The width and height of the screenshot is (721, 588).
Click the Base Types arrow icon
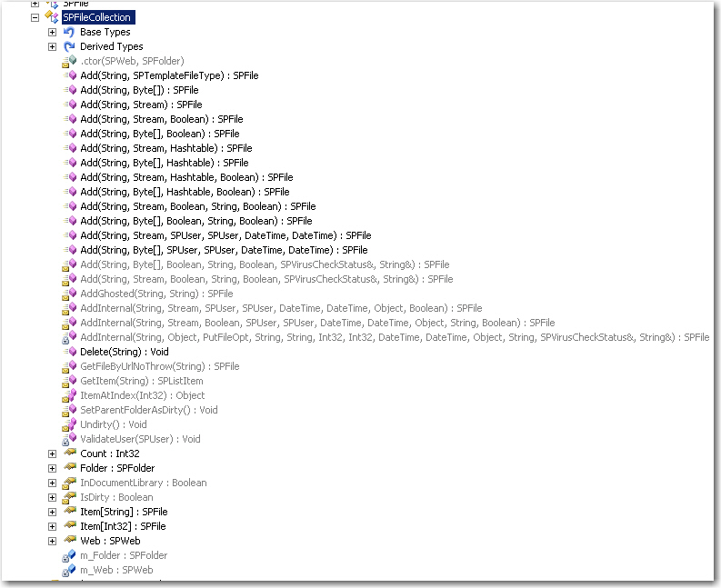click(x=69, y=32)
